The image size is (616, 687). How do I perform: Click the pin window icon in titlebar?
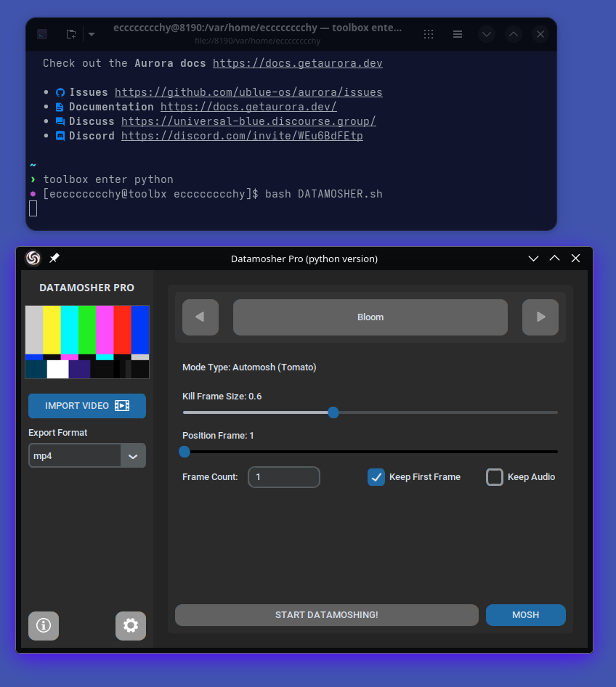[54, 259]
